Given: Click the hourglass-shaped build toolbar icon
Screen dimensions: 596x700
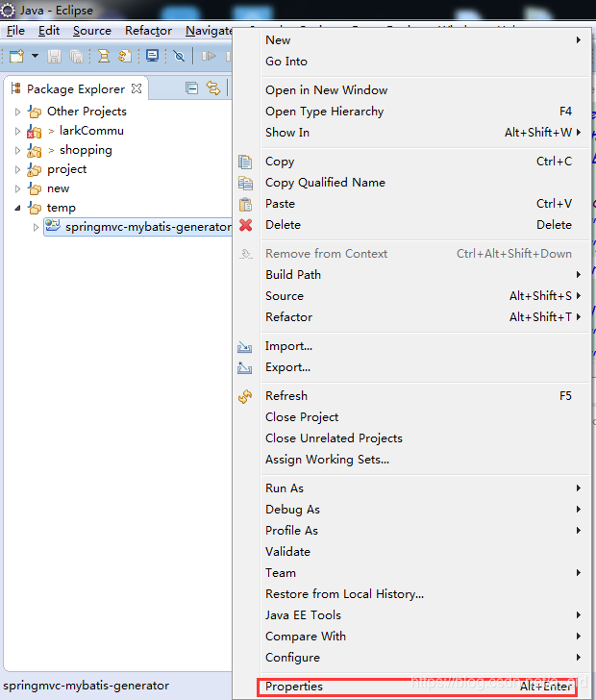Looking at the screenshot, I should (x=104, y=56).
